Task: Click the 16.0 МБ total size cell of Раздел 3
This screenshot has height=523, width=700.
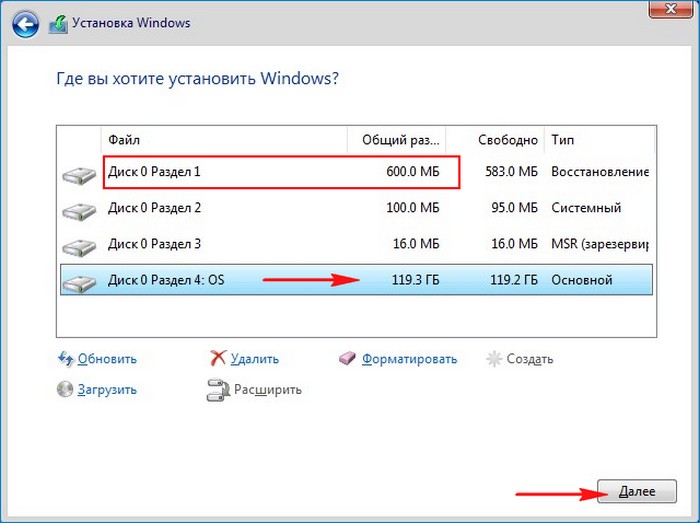Action: tap(416, 244)
